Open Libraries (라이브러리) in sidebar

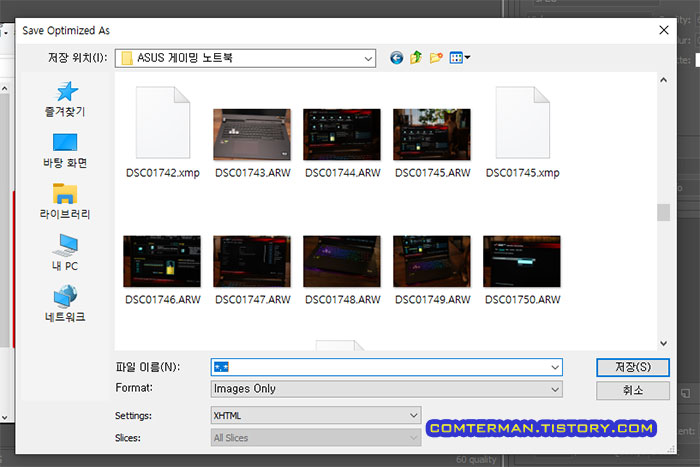pos(65,201)
